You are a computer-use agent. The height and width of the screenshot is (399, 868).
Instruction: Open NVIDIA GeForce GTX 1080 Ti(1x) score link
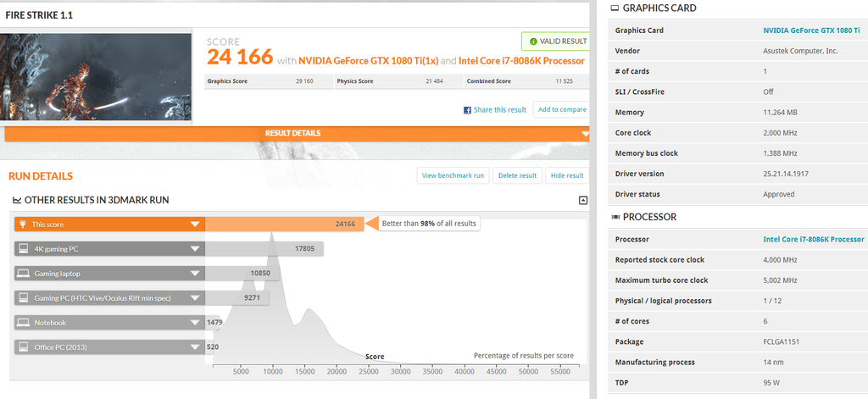(370, 61)
